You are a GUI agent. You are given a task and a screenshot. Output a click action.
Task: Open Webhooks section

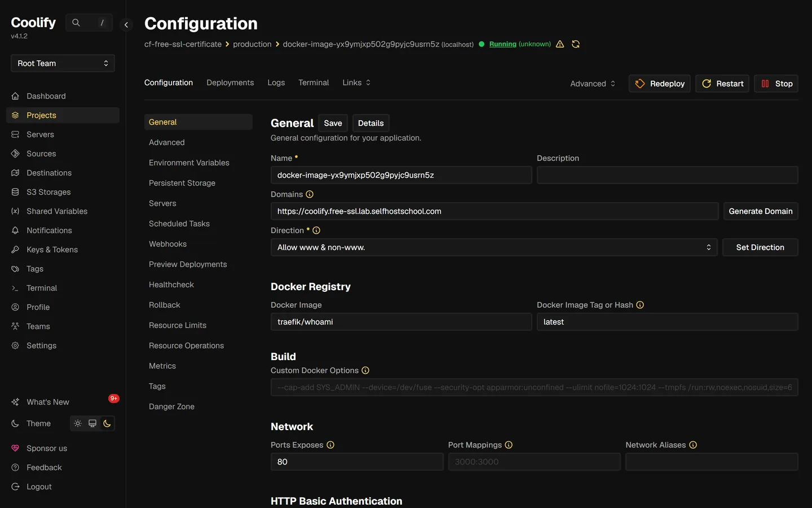[x=198, y=244]
